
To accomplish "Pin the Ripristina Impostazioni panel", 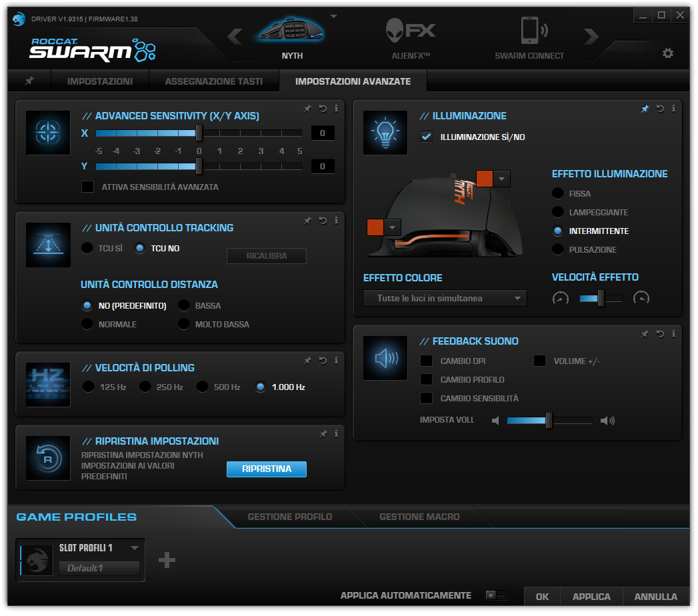I will pos(323,434).
